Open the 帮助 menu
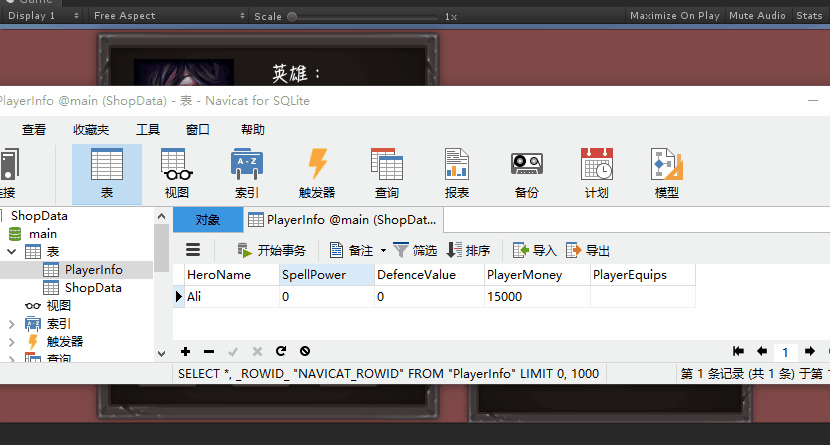 [253, 130]
